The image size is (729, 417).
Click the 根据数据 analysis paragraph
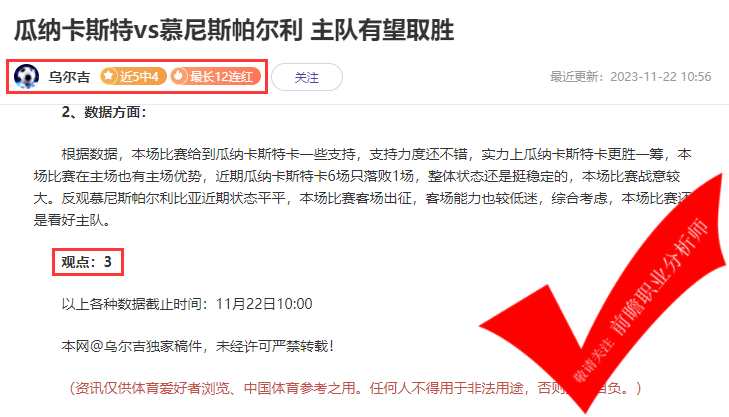click(x=363, y=187)
